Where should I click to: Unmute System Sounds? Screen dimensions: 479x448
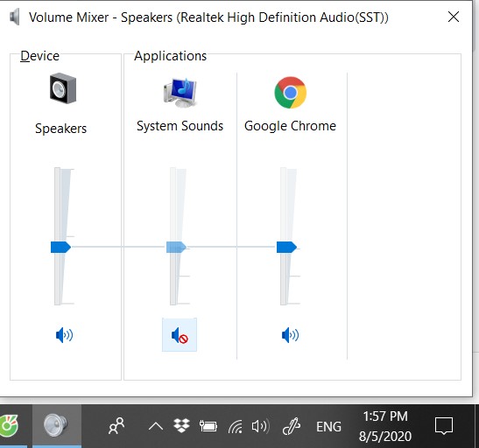pos(180,335)
